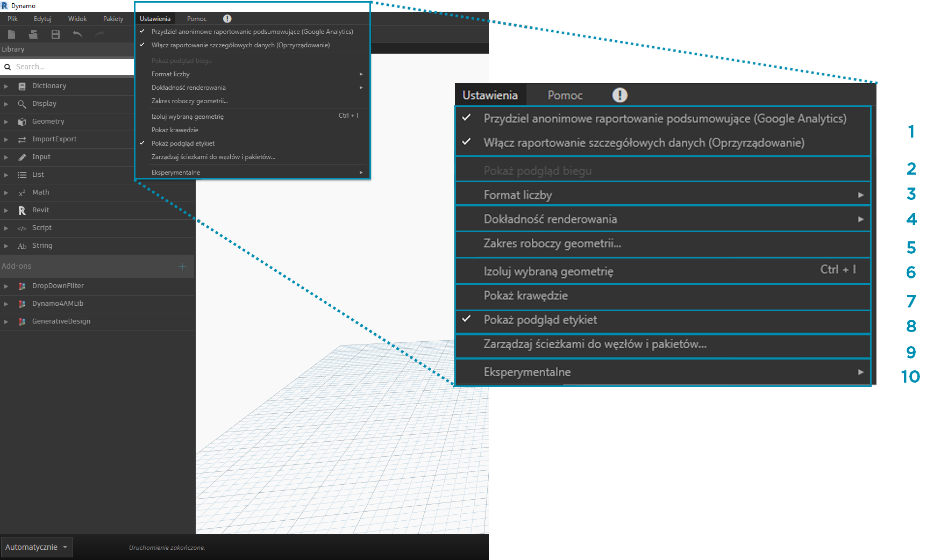Click the Library search input field

[67, 67]
